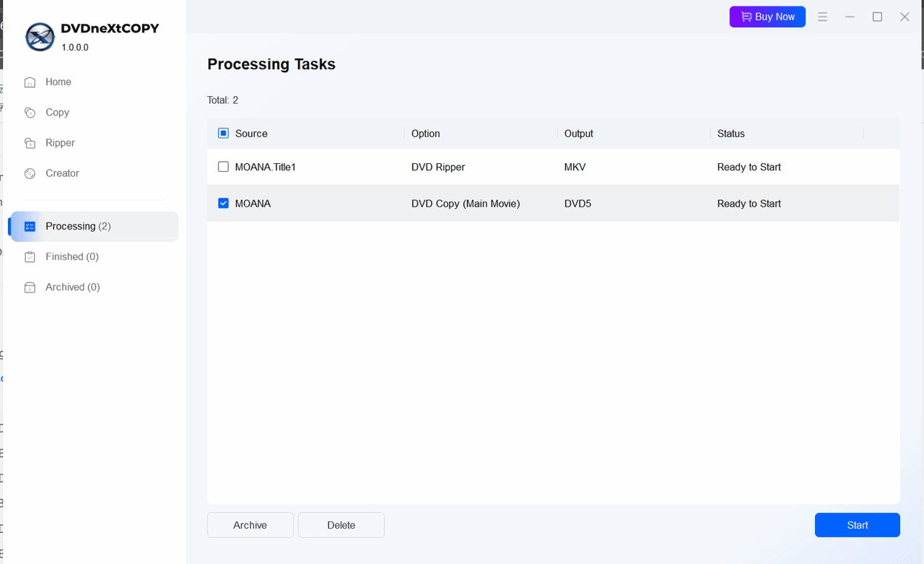Go to the Copy module label

pos(57,113)
